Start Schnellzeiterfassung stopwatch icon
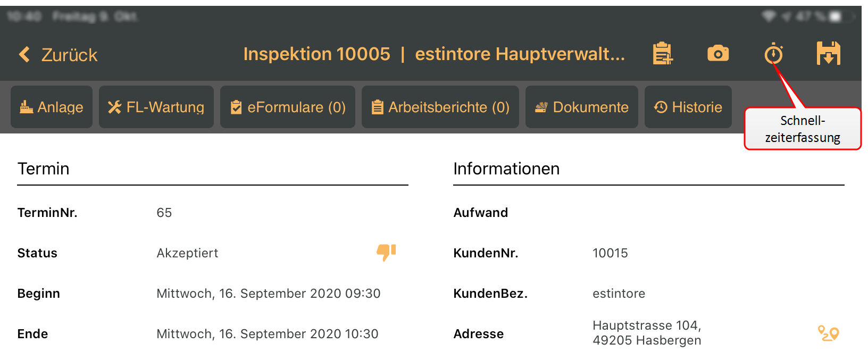Image resolution: width=868 pixels, height=360 pixels. tap(774, 54)
